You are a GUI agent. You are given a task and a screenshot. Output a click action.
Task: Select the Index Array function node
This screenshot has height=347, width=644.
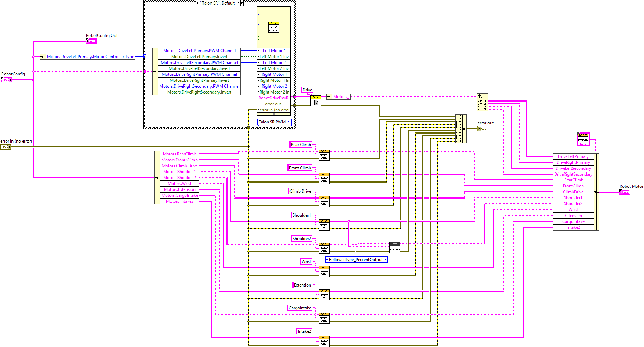pyautogui.click(x=482, y=102)
